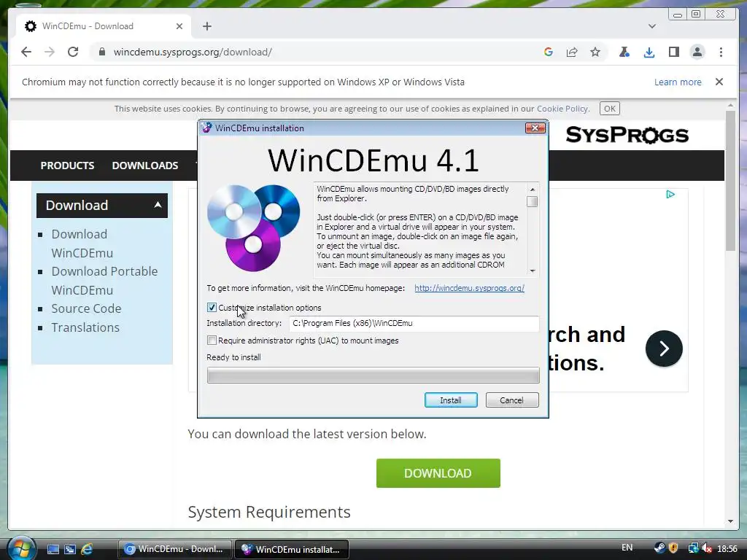Click Show Desktop quick launch icon
747x560 pixels.
pos(53,549)
